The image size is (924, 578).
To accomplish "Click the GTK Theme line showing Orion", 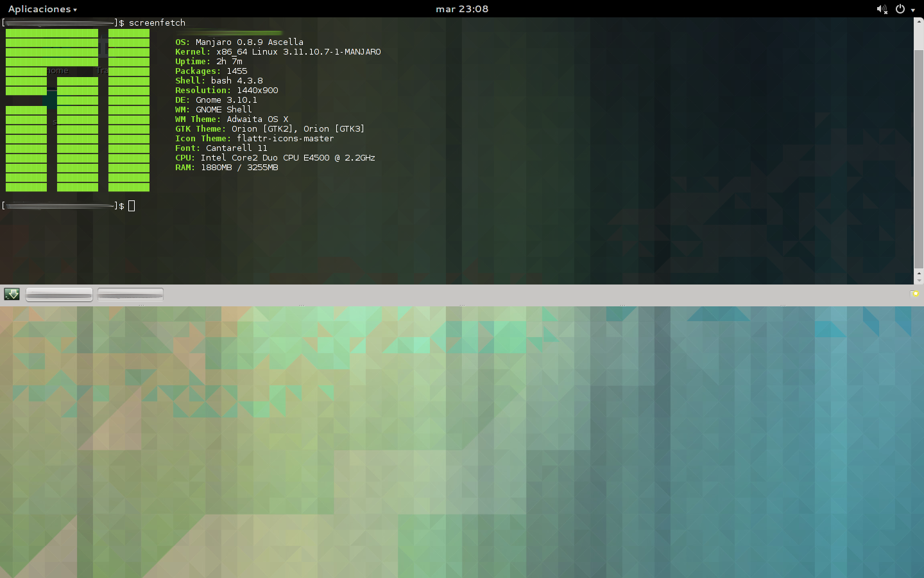I will click(269, 129).
